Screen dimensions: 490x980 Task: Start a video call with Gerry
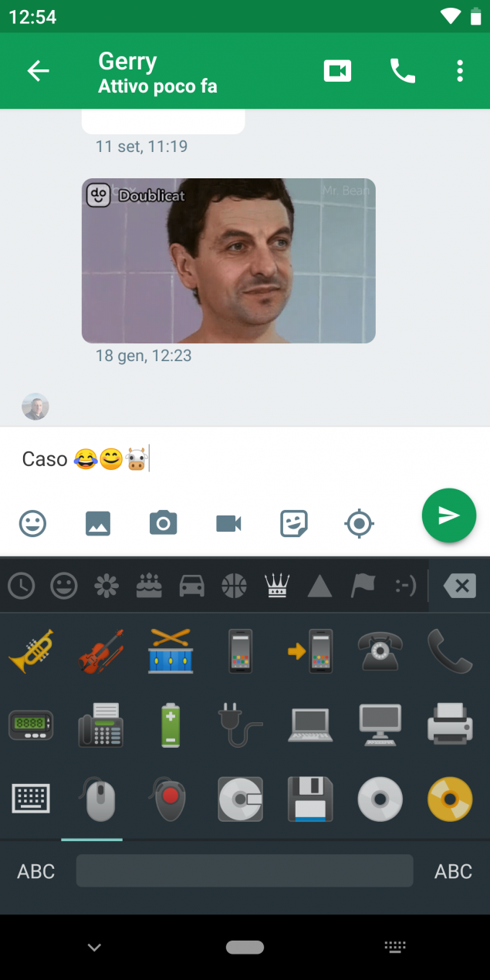pos(337,72)
